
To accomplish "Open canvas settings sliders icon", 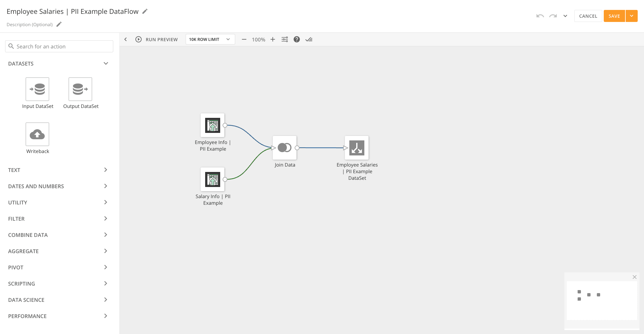I will tap(285, 39).
